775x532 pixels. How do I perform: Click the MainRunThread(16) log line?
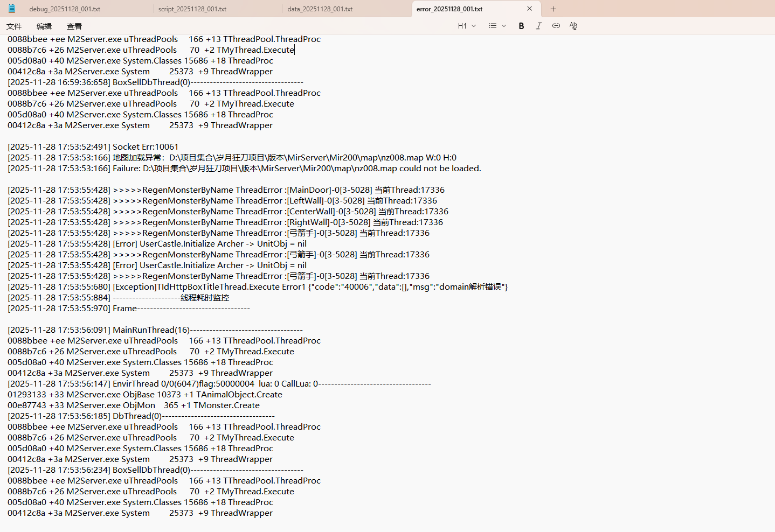[x=151, y=330]
